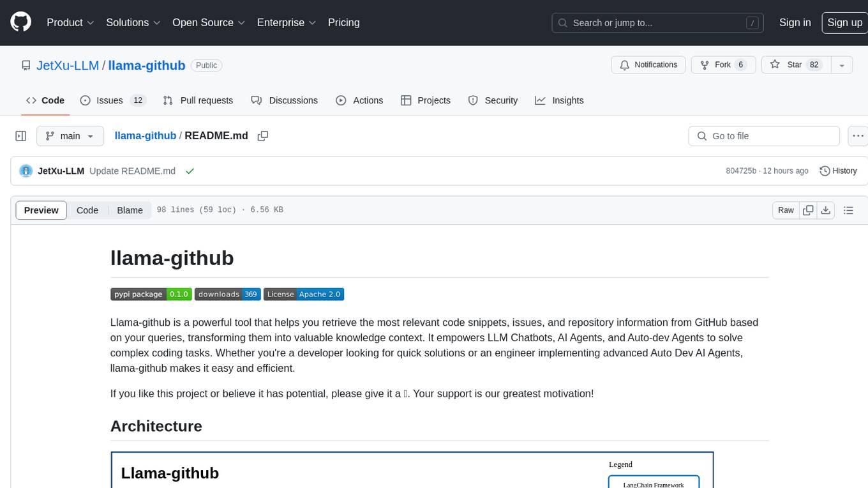
Task: Open the document outline icon
Action: pyautogui.click(x=848, y=210)
